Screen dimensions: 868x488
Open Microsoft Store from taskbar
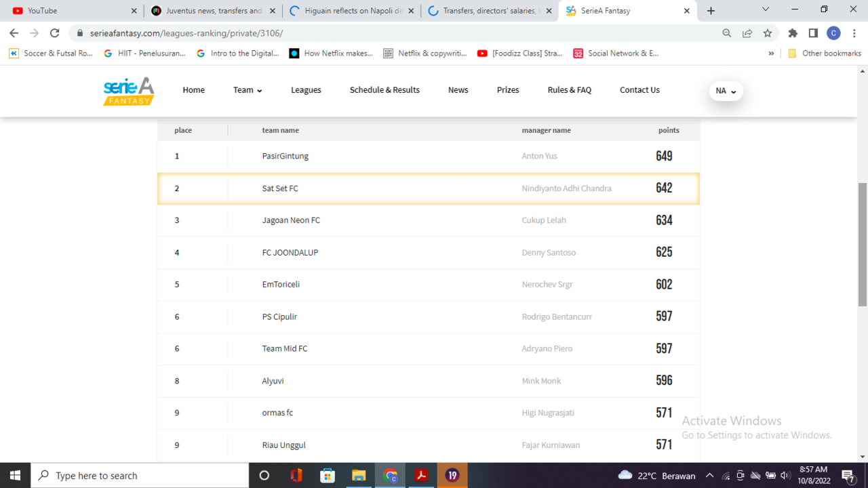pyautogui.click(x=328, y=475)
